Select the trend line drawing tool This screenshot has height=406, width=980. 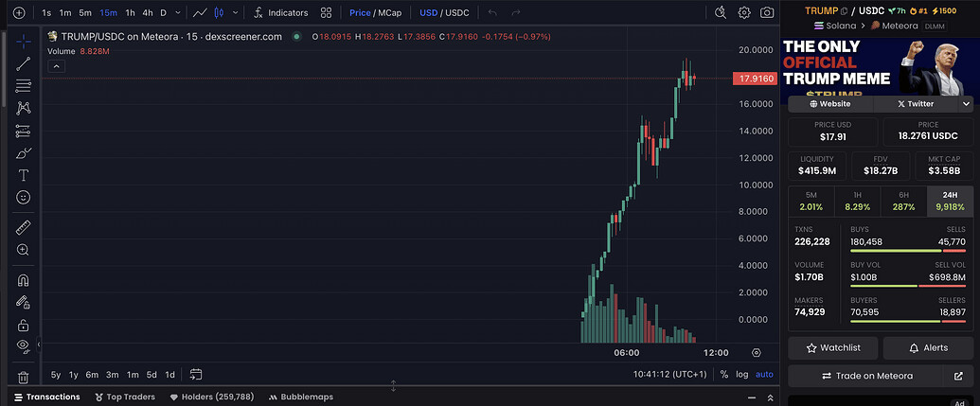pos(23,63)
